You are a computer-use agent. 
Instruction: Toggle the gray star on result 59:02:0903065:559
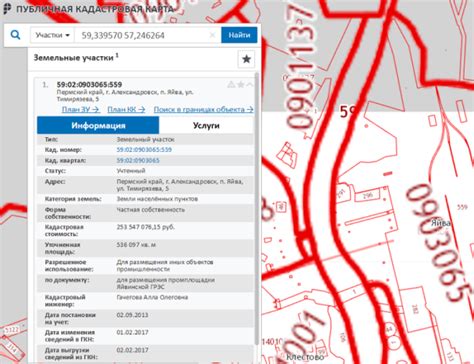240,85
